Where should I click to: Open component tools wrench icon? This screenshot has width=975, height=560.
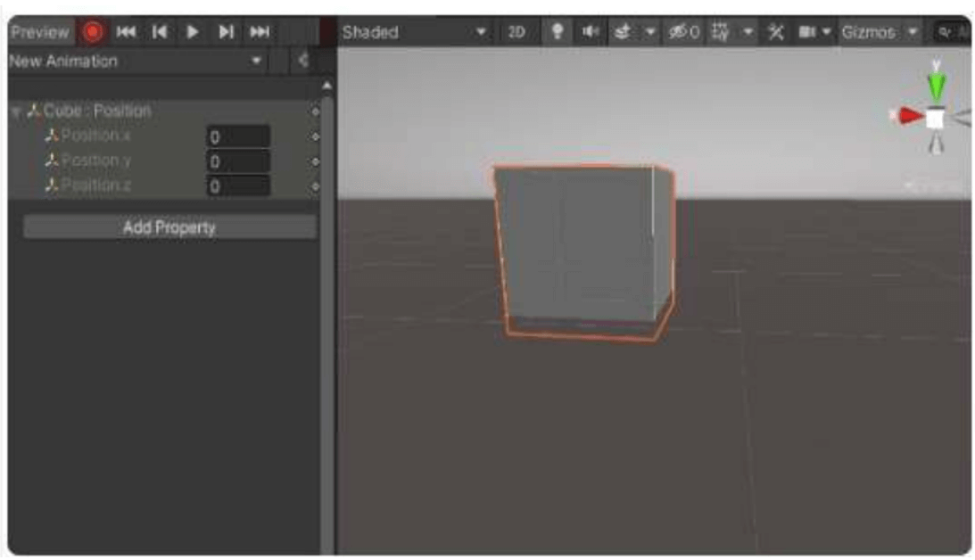click(x=775, y=32)
